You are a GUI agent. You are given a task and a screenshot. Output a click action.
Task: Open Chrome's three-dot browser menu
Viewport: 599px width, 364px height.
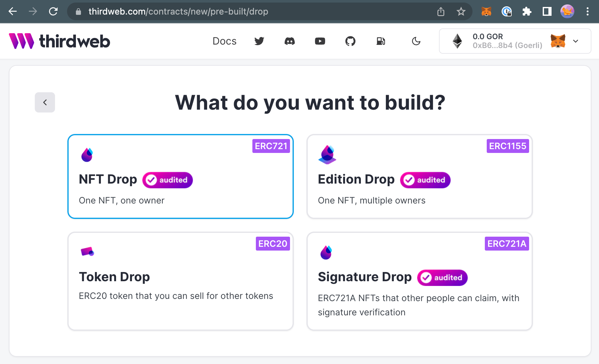(587, 11)
